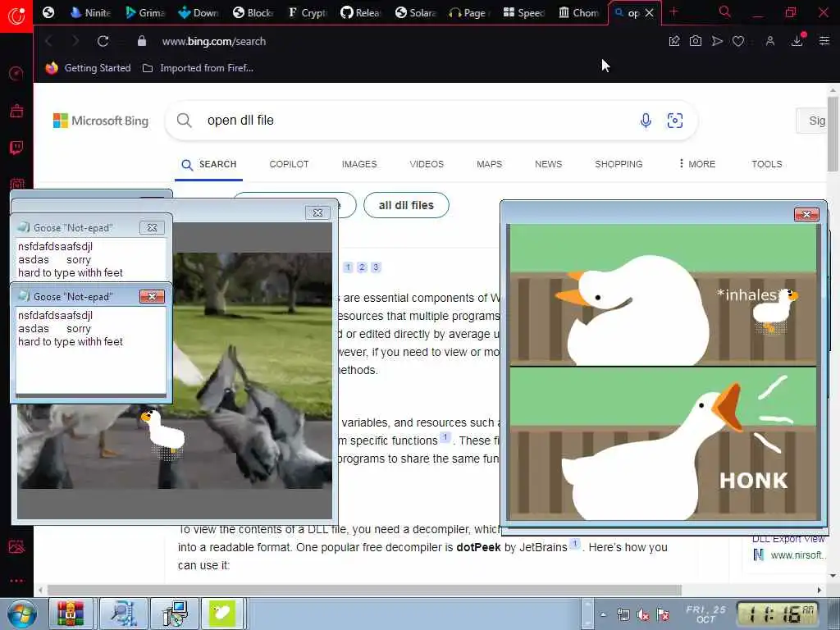Click the search tabs magnifier in title bar
This screenshot has height=630, width=840.
coord(724,11)
